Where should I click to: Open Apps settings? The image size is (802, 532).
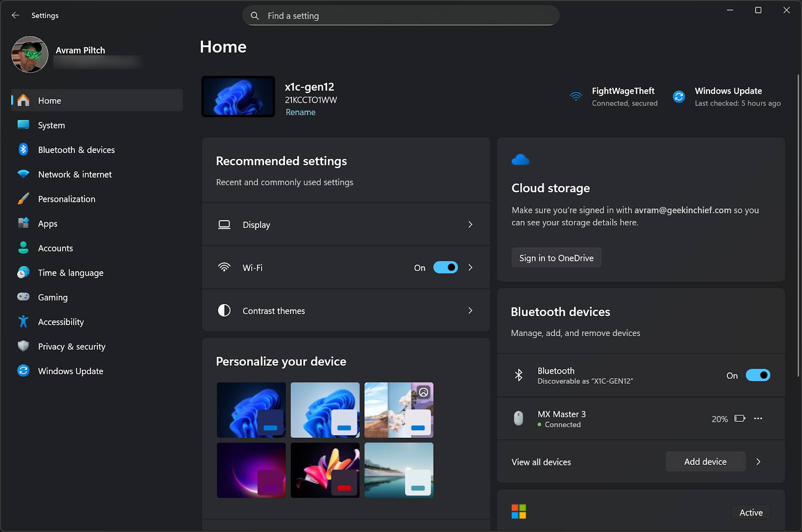click(x=97, y=223)
